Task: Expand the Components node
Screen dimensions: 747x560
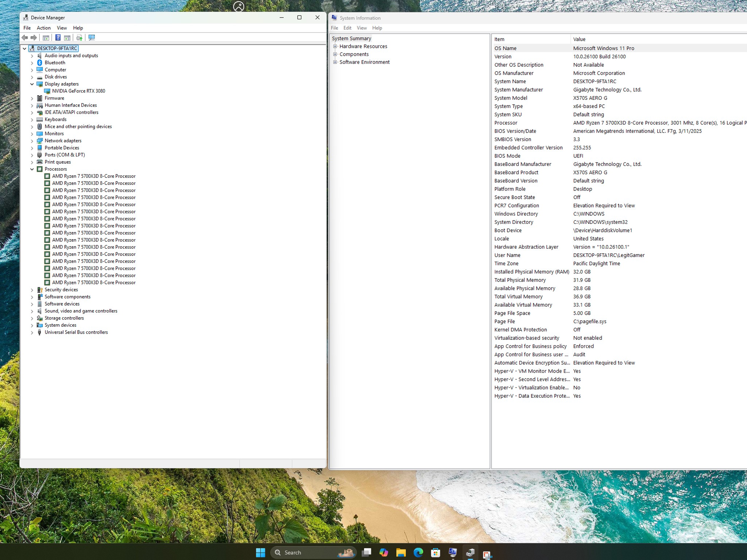Action: pos(335,54)
